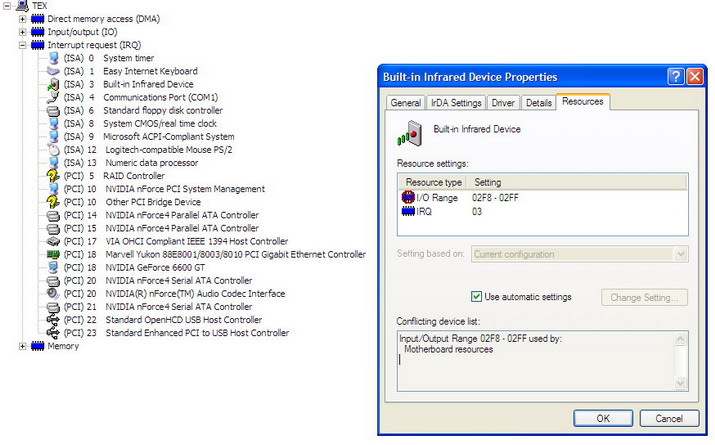
Task: Click up arrow of conflicting device list scrollbar
Action: [x=680, y=339]
